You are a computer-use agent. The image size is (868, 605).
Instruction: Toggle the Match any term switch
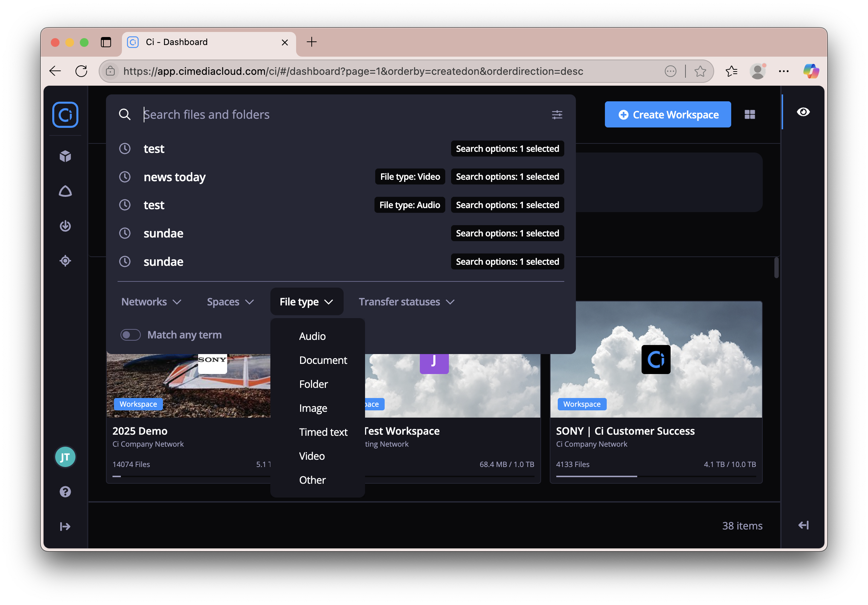pos(130,335)
